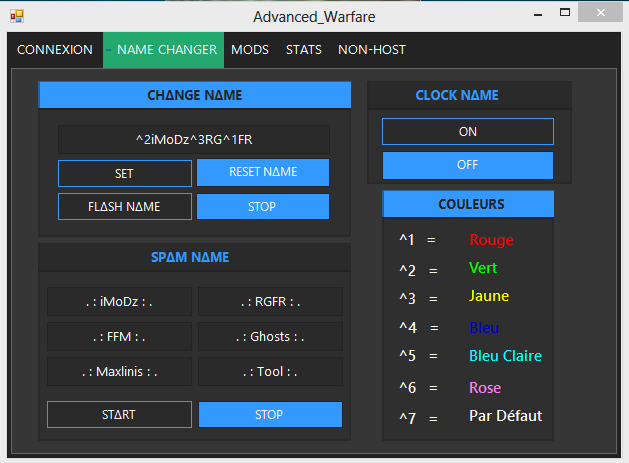Viewport: 629px width, 463px height.
Task: Minimize the Advanced_Warfare window
Action: [x=538, y=14]
